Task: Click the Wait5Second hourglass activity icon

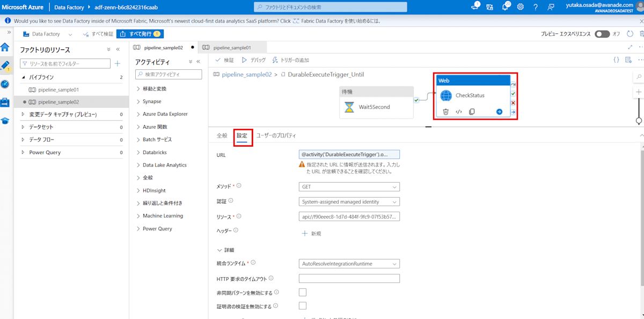Action: tap(349, 107)
